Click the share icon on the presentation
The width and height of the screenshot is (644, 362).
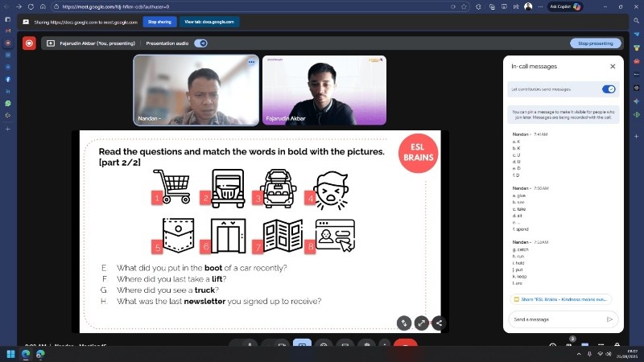point(439,323)
